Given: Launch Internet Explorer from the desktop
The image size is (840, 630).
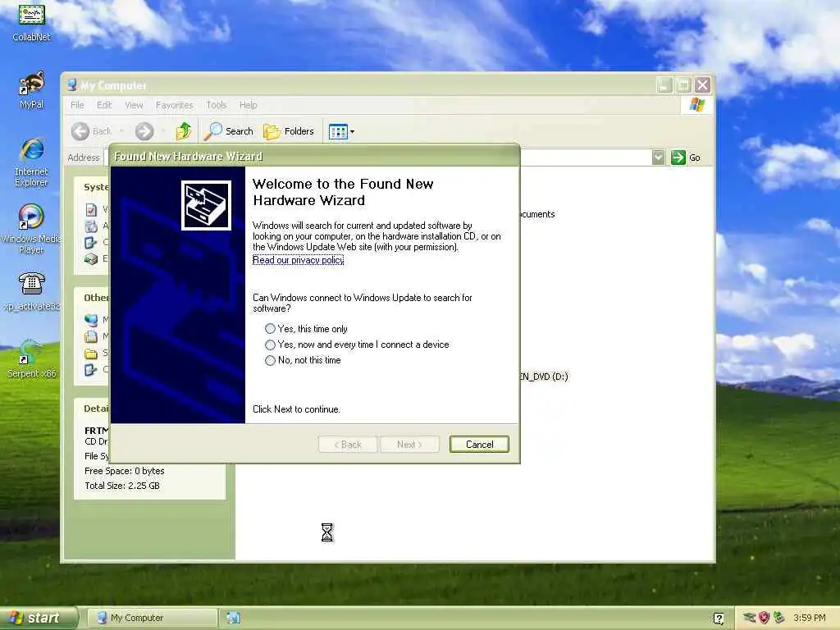Looking at the screenshot, I should pos(32,162).
